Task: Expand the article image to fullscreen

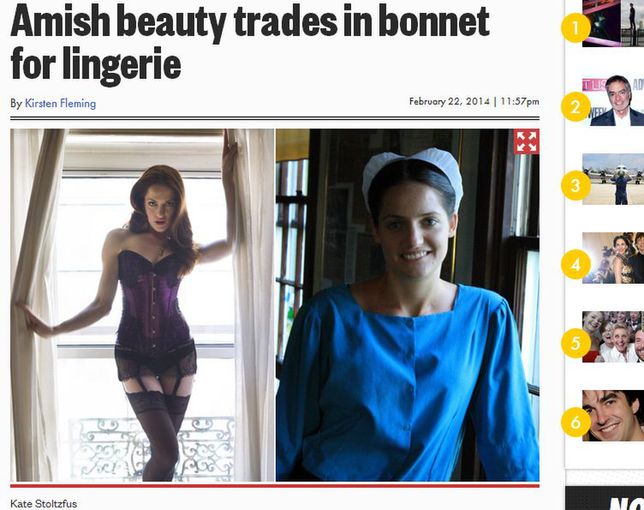Action: 527,142
